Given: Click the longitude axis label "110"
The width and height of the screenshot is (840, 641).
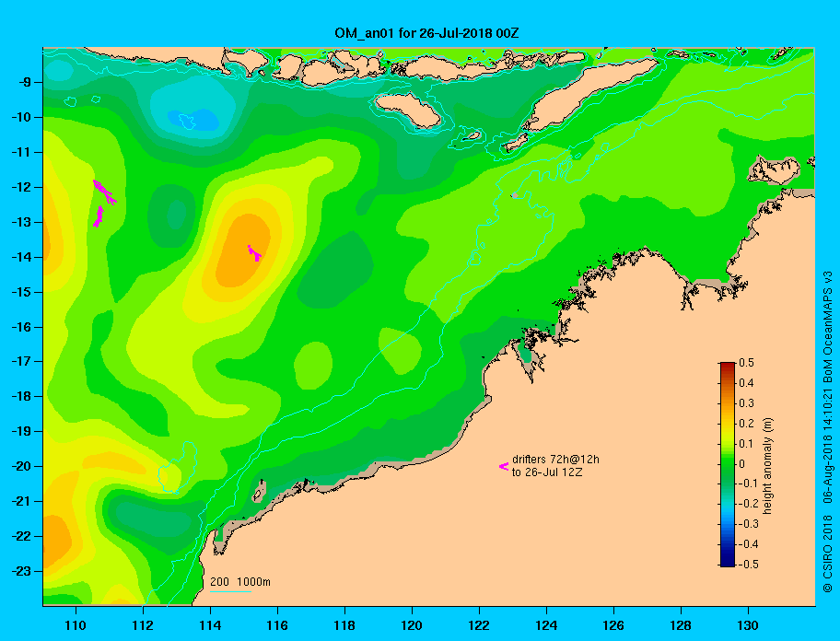Looking at the screenshot, I should (76, 625).
